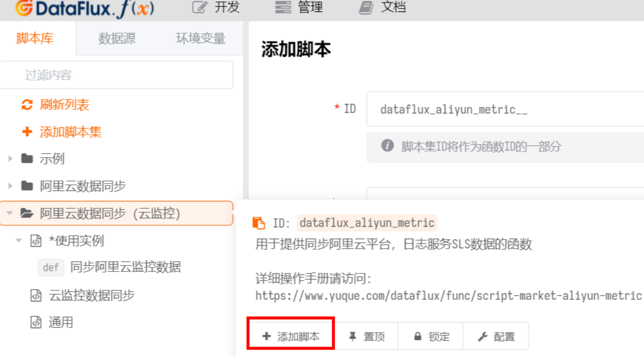This screenshot has width=644, height=356.
Task: Click the script file icon beside 云监控数据同步
Action: 36,295
